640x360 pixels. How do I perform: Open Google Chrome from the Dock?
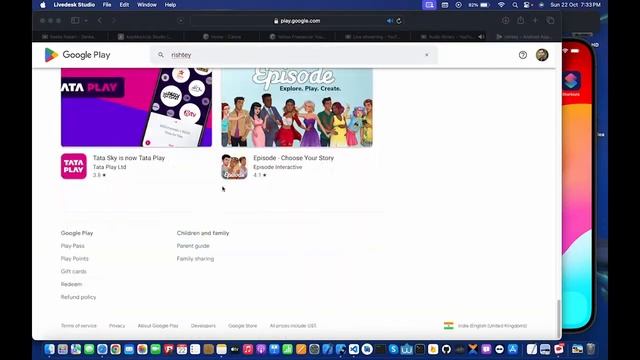(x=116, y=349)
